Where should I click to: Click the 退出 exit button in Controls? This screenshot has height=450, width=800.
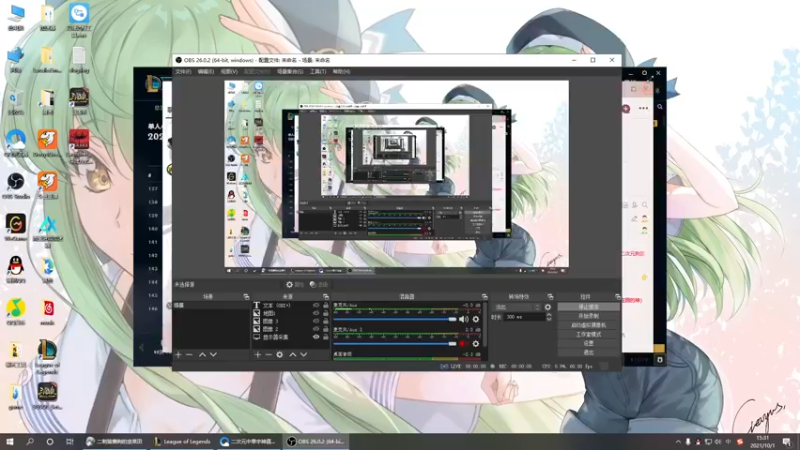tap(588, 353)
